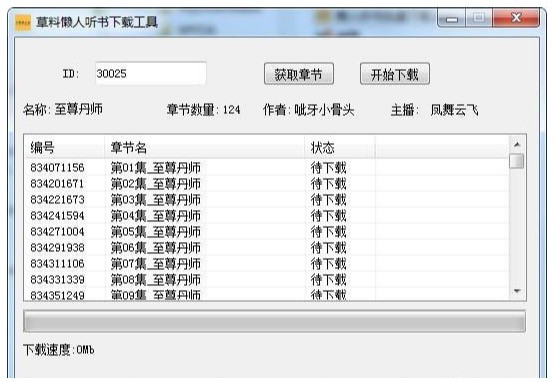This screenshot has width=555, height=382.
Task: Click the number 834291938
Action: point(57,247)
